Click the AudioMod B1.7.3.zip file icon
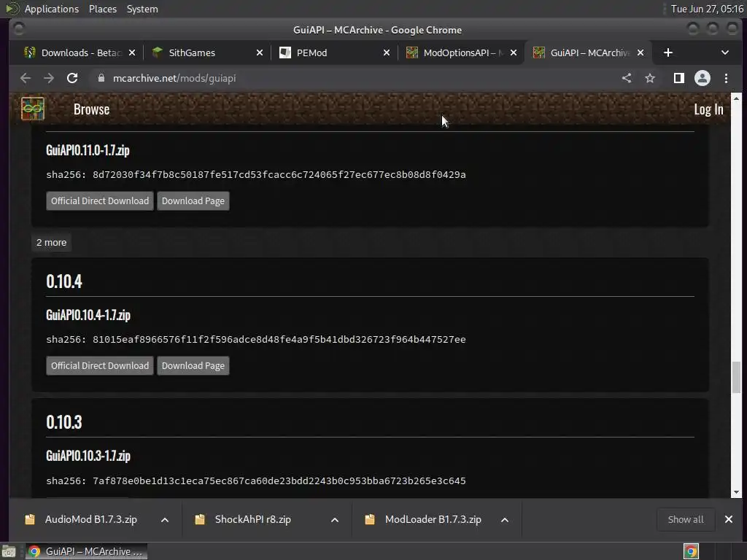 click(29, 519)
